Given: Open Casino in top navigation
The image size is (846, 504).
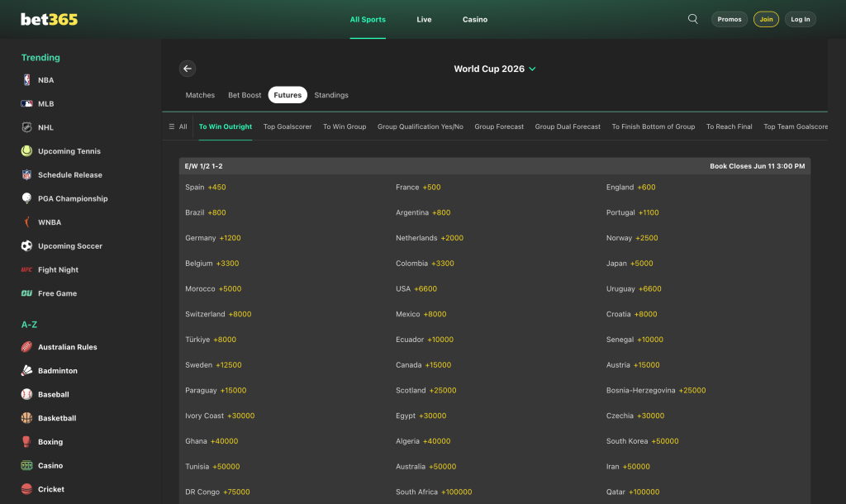Looking at the screenshot, I should [475, 20].
